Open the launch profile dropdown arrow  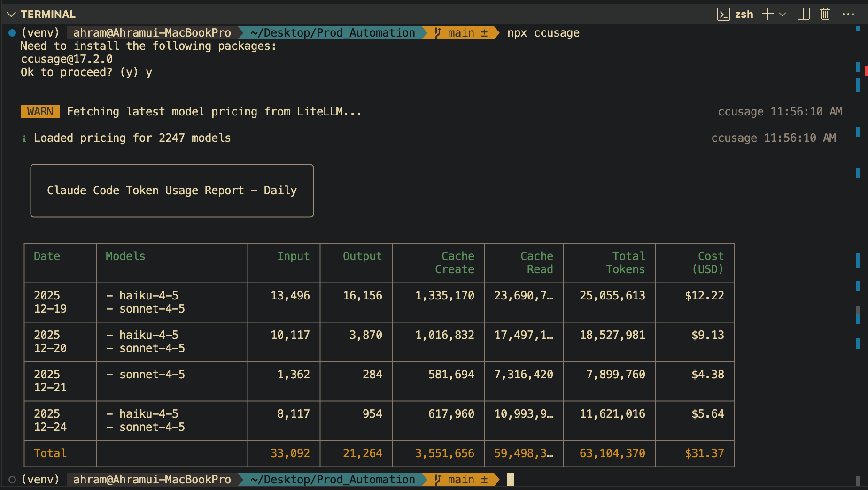[783, 15]
